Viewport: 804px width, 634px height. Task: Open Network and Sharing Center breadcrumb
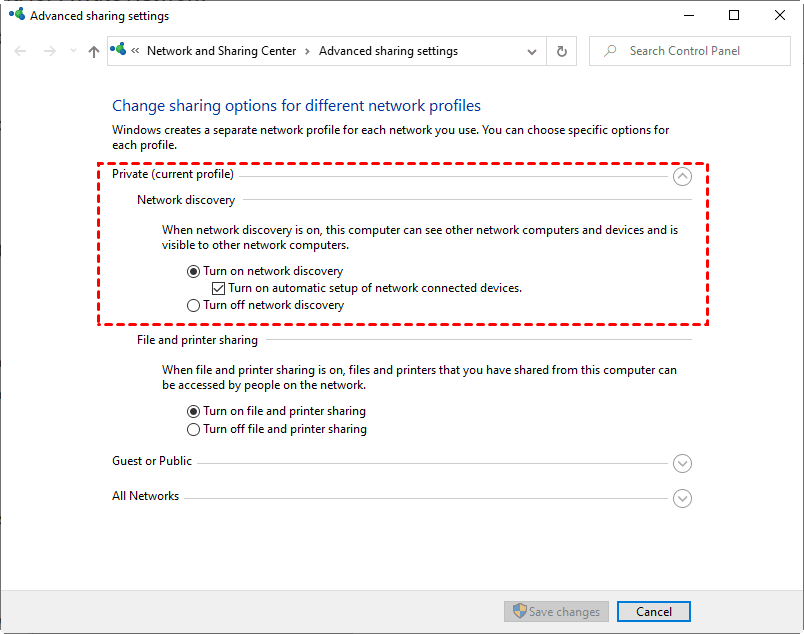click(221, 51)
